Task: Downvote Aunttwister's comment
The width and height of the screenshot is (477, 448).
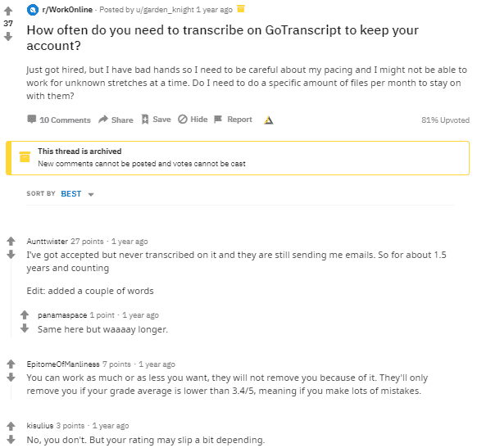Action: (11, 254)
